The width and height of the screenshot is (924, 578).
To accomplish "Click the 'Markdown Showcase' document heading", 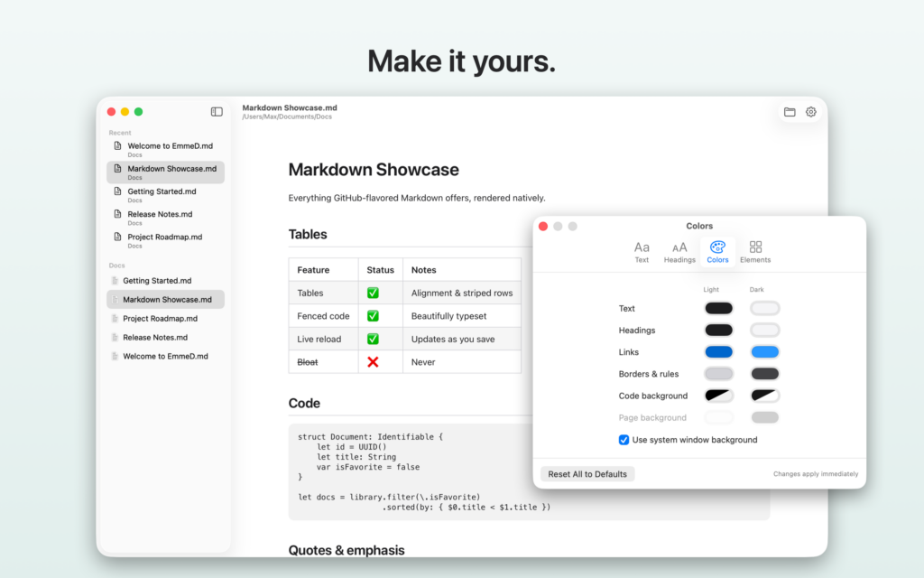I will (x=374, y=170).
